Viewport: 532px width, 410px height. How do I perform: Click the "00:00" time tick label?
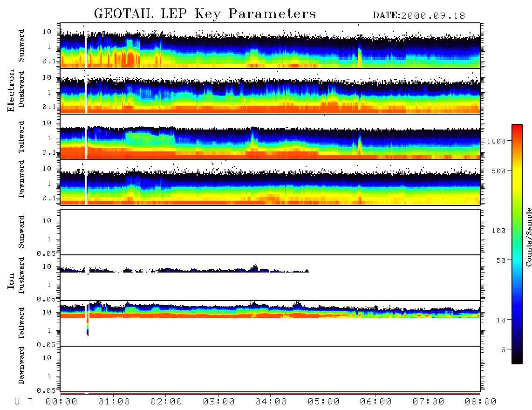click(61, 402)
